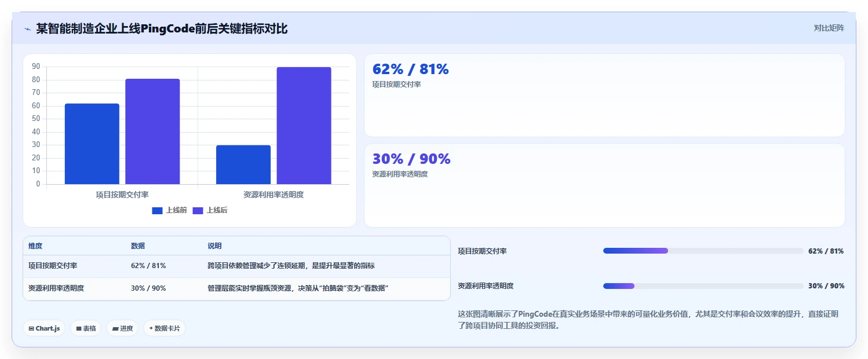Click the 62% / 81% progress bar value
This screenshot has height=359, width=868.
point(826,251)
